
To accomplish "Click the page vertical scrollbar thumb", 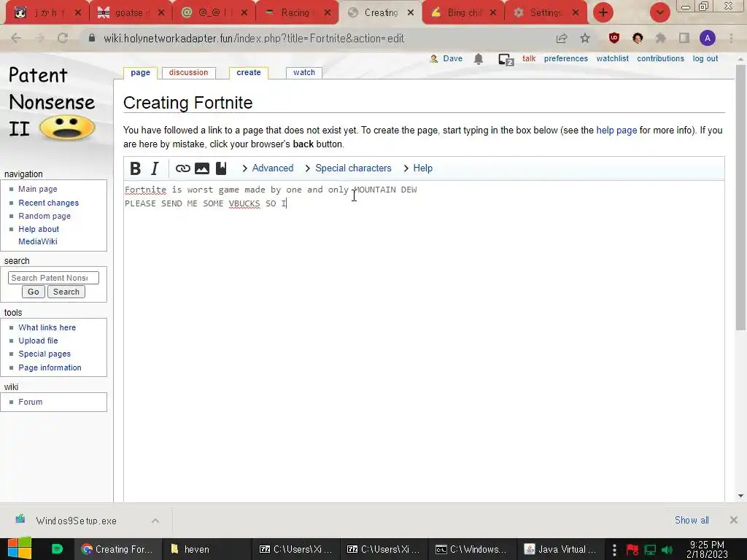I will pyautogui.click(x=740, y=197).
